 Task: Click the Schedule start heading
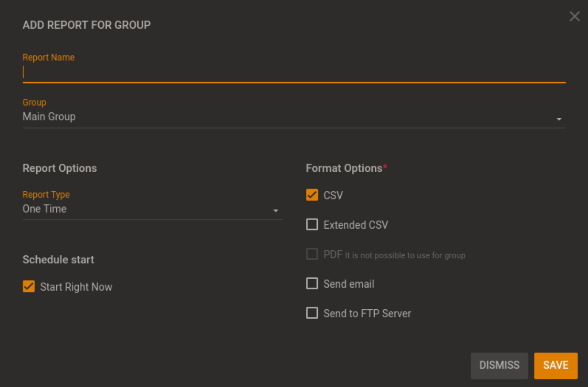[x=58, y=260]
